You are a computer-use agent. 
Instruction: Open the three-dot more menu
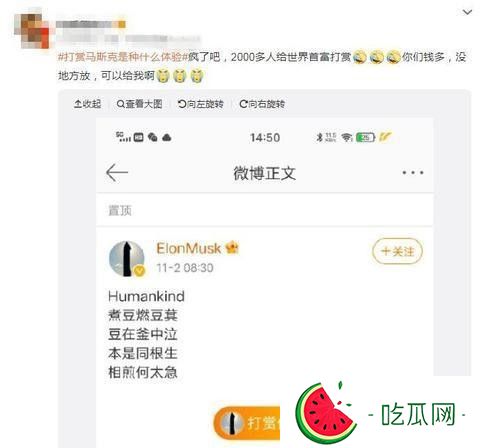pos(413,172)
